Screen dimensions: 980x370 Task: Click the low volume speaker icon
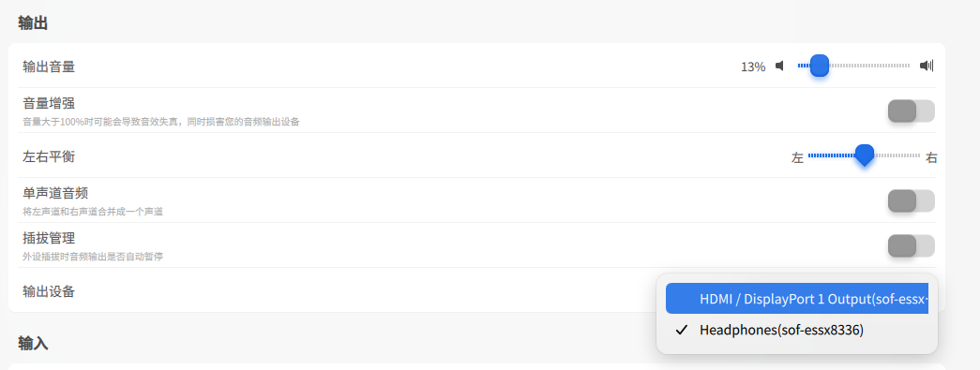click(779, 67)
